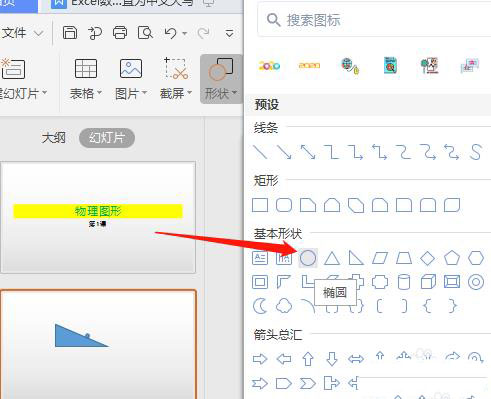This screenshot has height=399, width=491.
Task: Pick the right triangle shape
Action: [x=356, y=258]
